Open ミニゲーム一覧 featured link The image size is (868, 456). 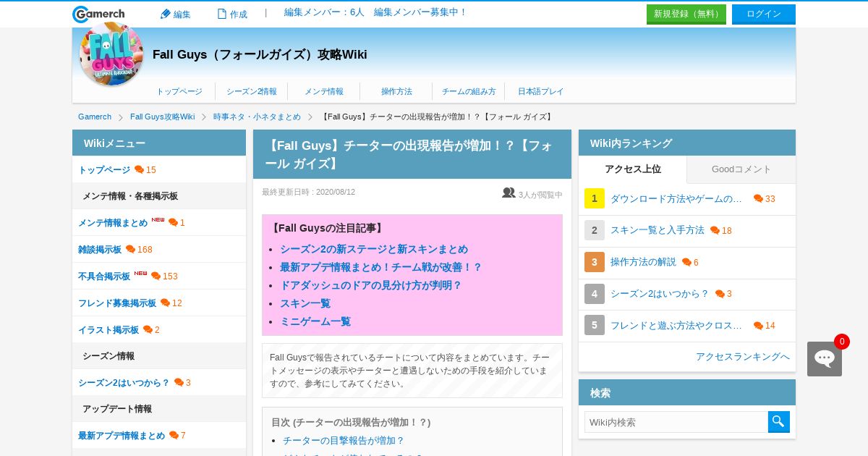(x=315, y=321)
